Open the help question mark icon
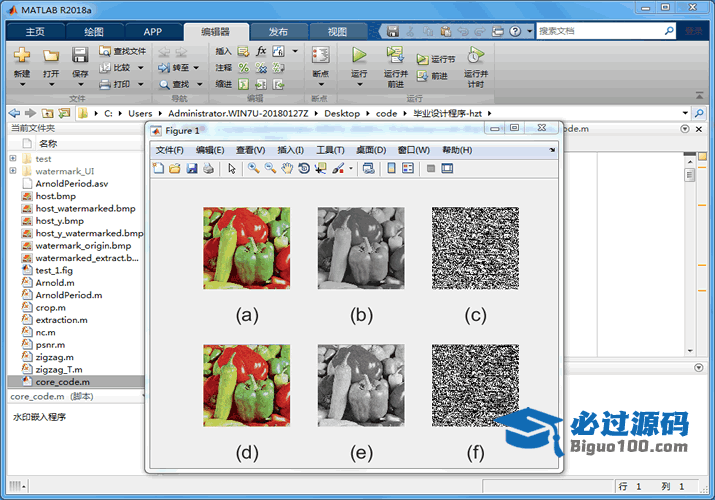The width and height of the screenshot is (715, 500). 515,31
